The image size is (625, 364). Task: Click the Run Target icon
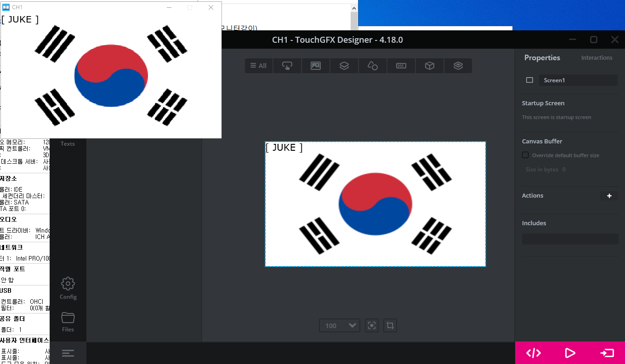607,353
